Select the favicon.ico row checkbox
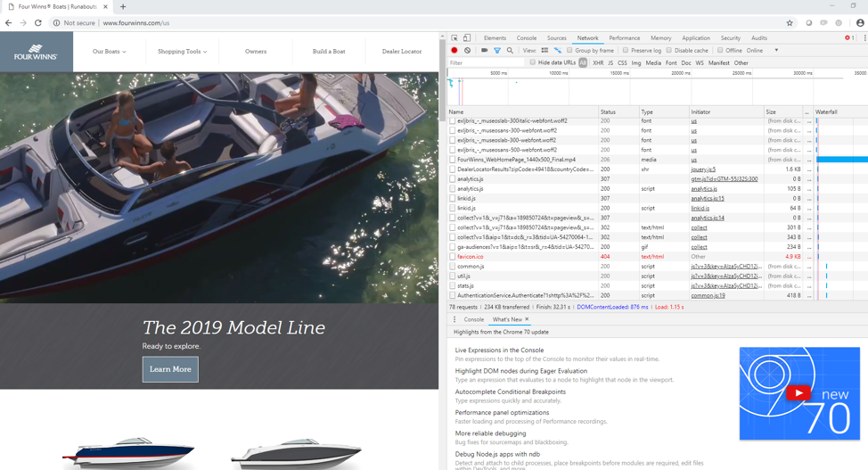Image resolution: width=868 pixels, height=470 pixels. click(453, 257)
